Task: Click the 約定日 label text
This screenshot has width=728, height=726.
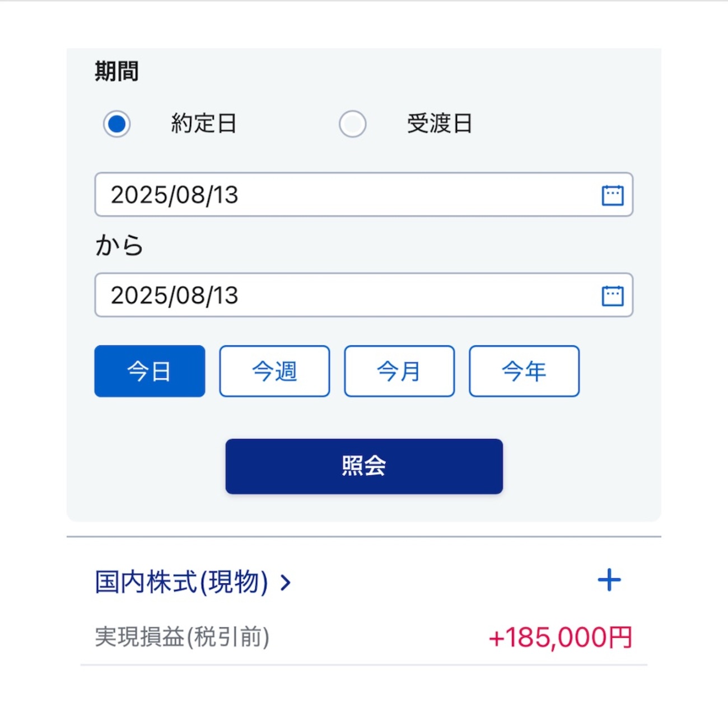Action: (x=204, y=124)
